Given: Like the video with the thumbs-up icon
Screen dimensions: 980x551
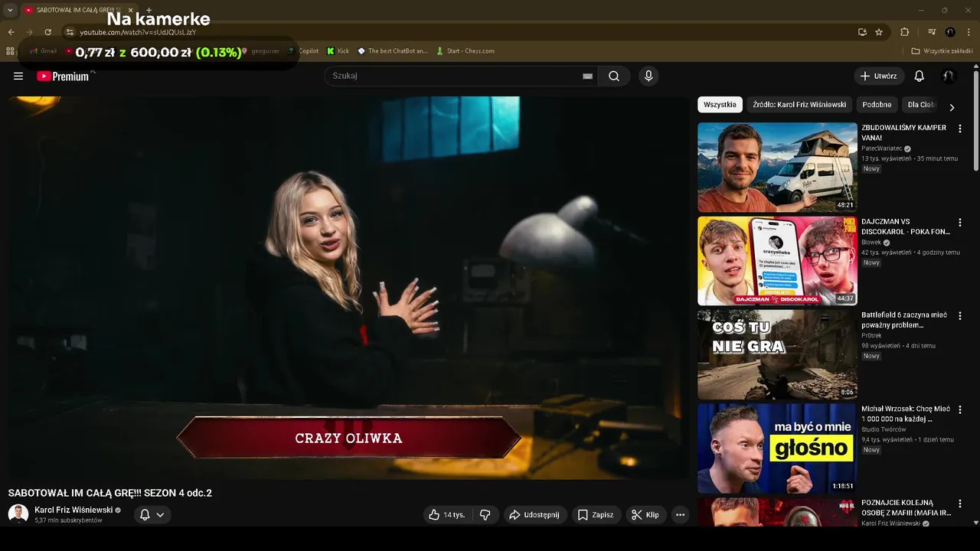Looking at the screenshot, I should tap(447, 515).
